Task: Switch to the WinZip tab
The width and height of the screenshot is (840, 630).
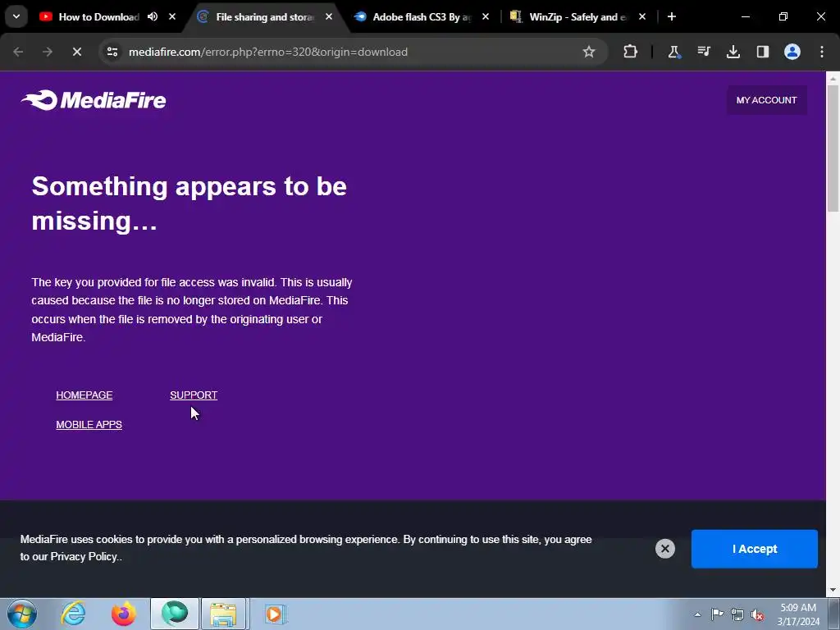Action: tap(578, 17)
